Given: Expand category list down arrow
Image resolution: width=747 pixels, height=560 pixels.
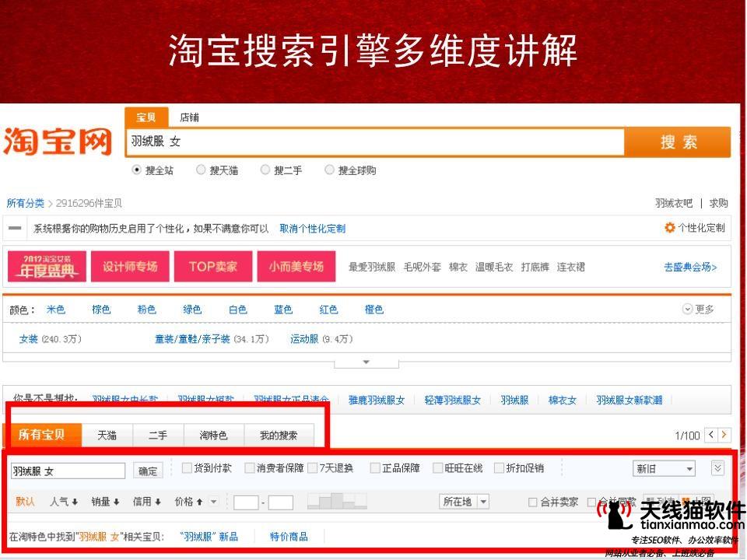Looking at the screenshot, I should (x=366, y=363).
